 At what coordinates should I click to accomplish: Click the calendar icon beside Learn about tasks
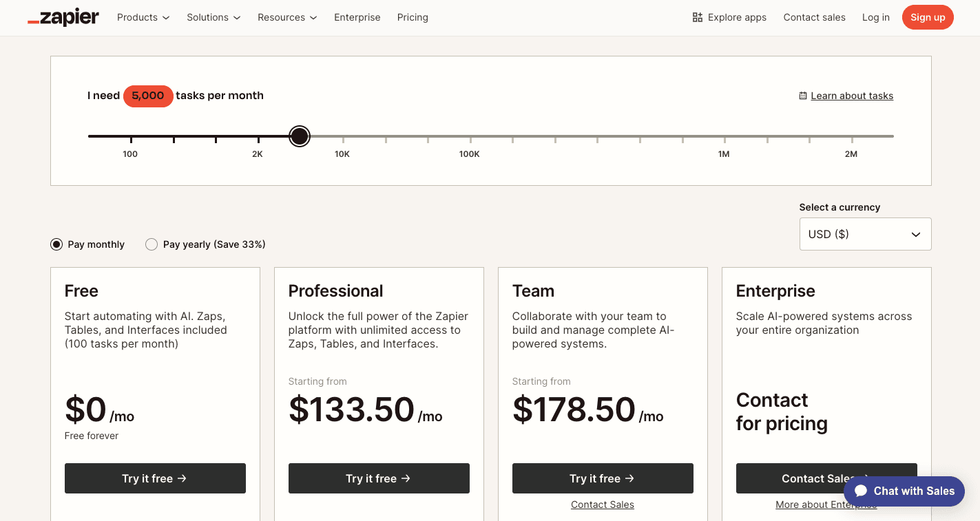pos(804,96)
